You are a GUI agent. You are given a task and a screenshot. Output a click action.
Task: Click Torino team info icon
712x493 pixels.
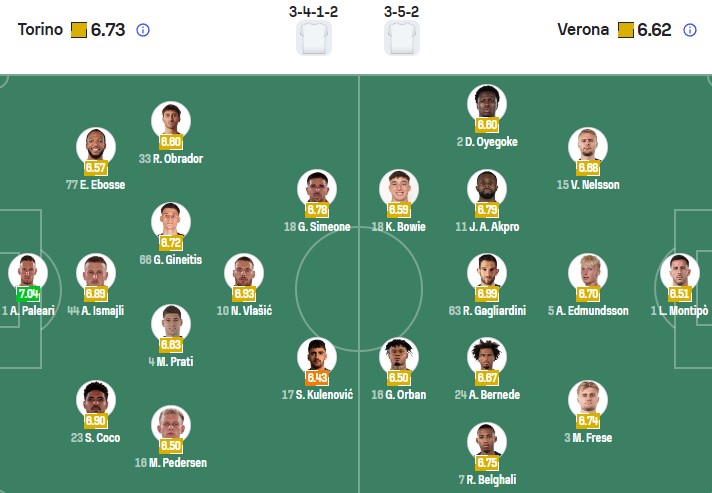pos(143,30)
